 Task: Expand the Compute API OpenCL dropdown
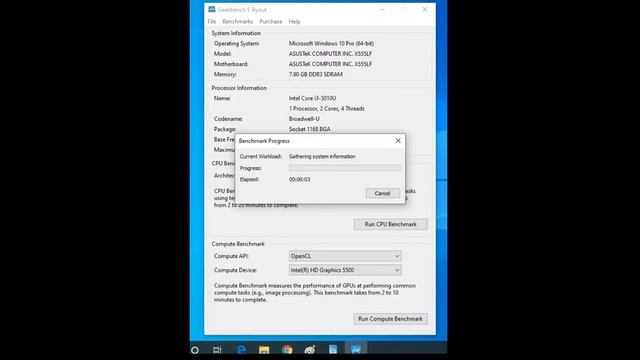point(345,256)
